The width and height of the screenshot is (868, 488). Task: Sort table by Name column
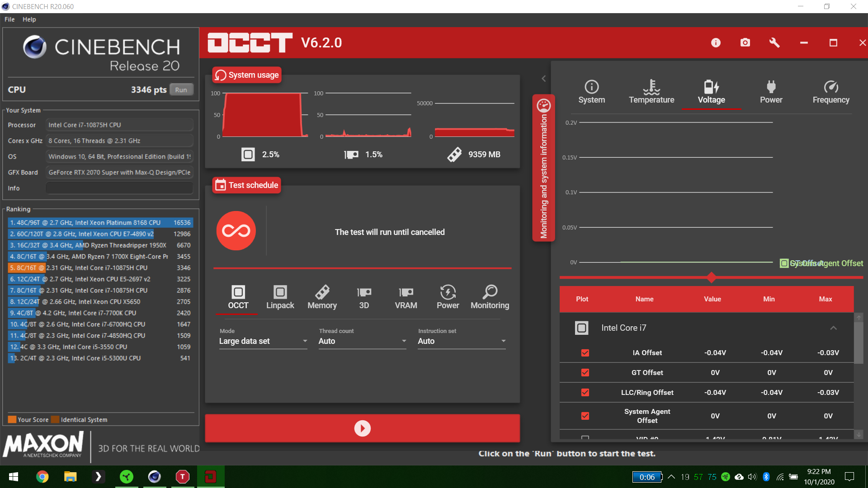[644, 299]
